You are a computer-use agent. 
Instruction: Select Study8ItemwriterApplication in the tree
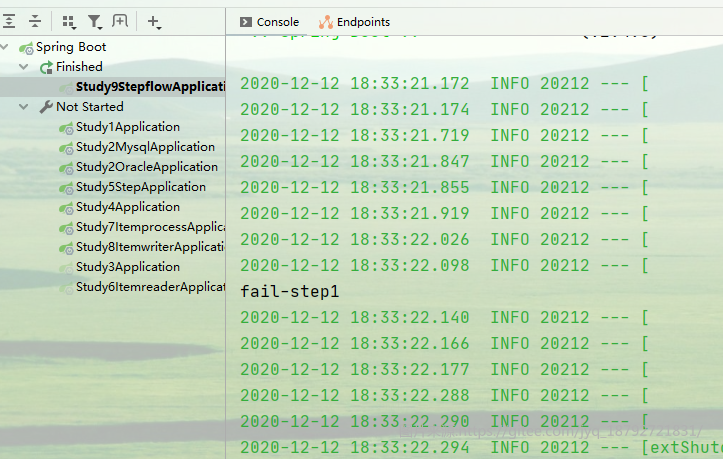150,247
